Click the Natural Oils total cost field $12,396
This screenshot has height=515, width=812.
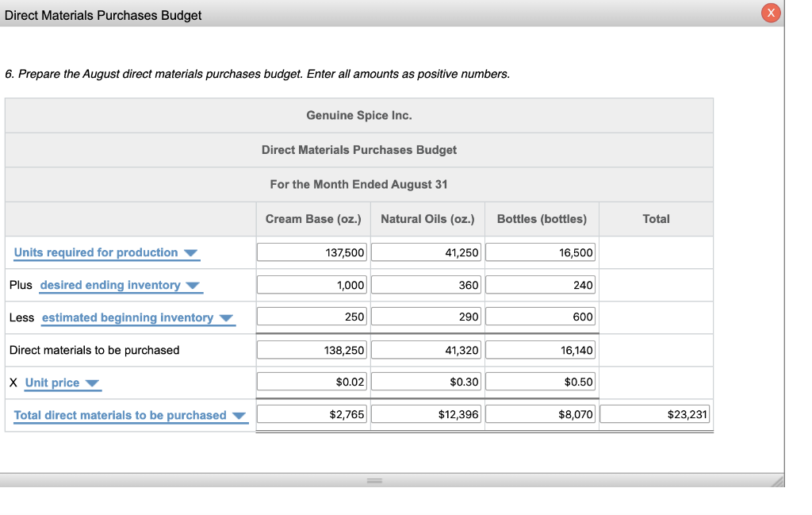[x=426, y=414]
